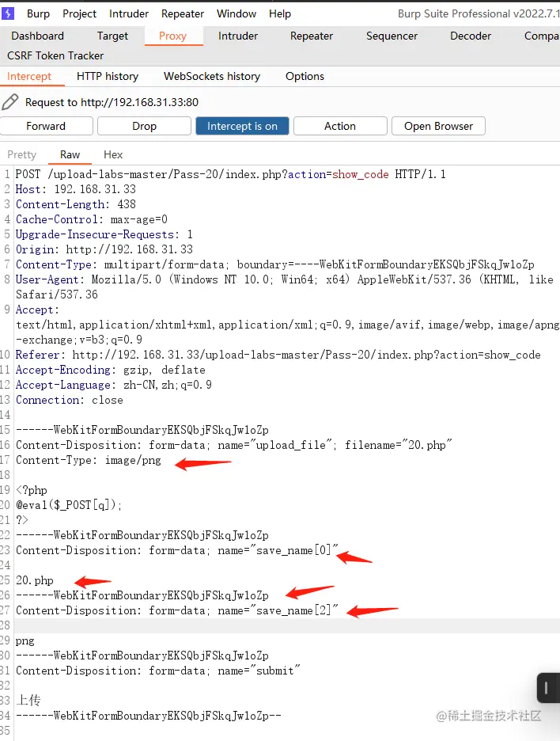Click the Upgrade-Insecure-Requests header line
560x741 pixels.
click(x=104, y=235)
